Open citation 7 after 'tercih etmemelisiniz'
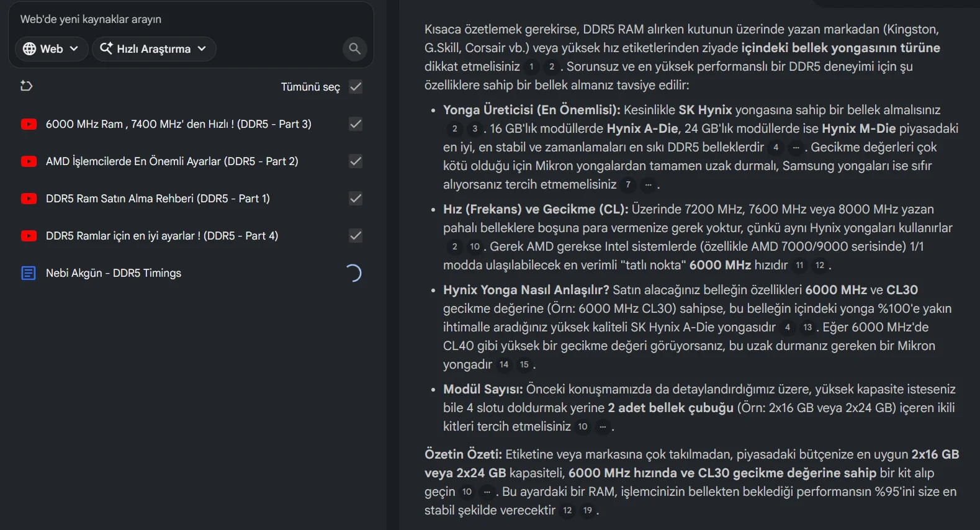 pos(628,185)
